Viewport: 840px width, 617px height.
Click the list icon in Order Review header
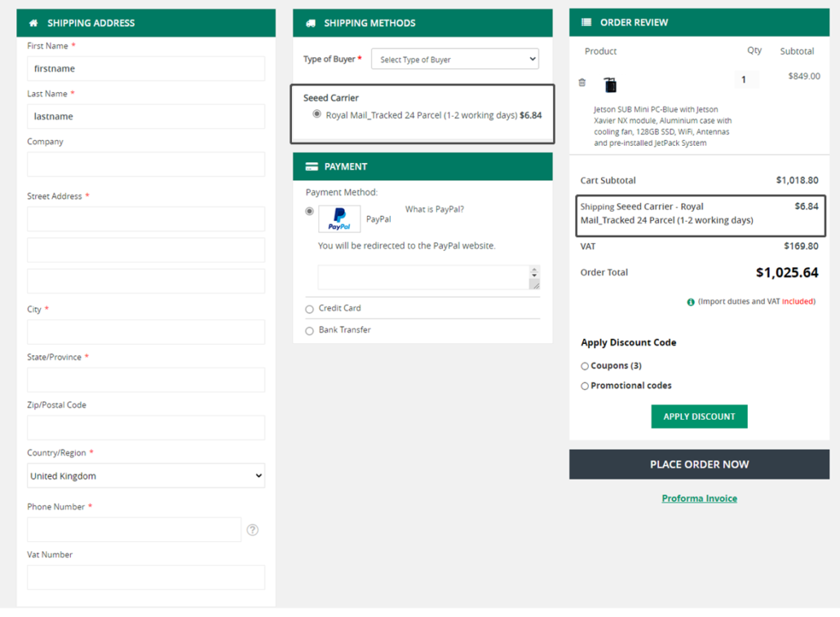(586, 23)
